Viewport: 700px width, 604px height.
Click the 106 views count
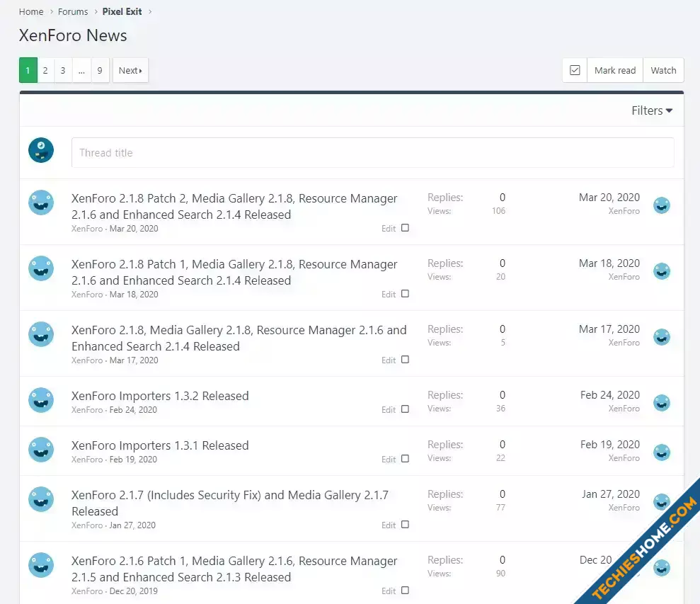click(x=499, y=211)
